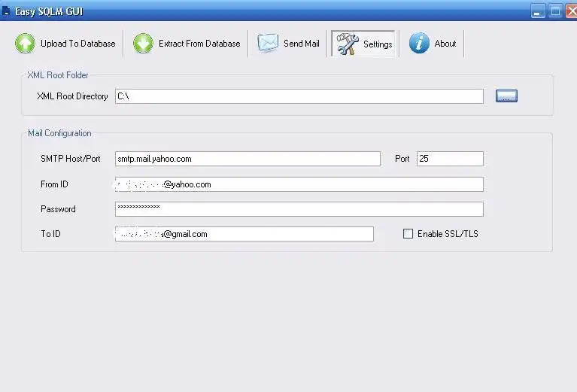Click the 'XML Root Directory' label
This screenshot has width=577, height=392.
(72, 96)
